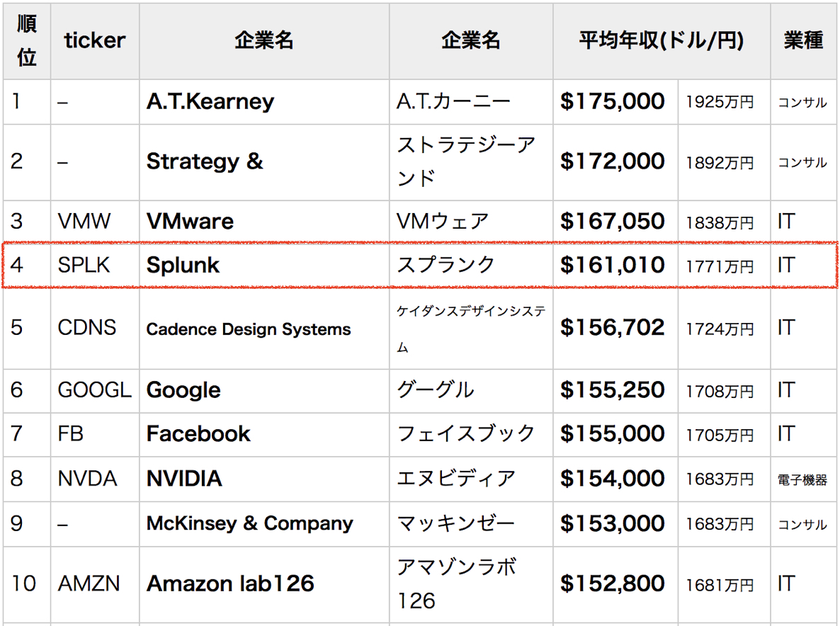Select Cadence Design Systems name cell
This screenshot has height=626, width=840.
264,329
